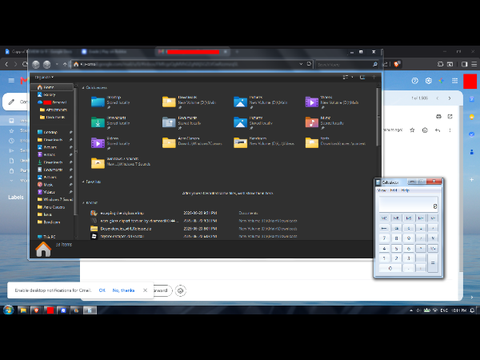Open the Gemini sparkle icon in Gmail
The height and width of the screenshot is (360, 480).
[x=441, y=81]
